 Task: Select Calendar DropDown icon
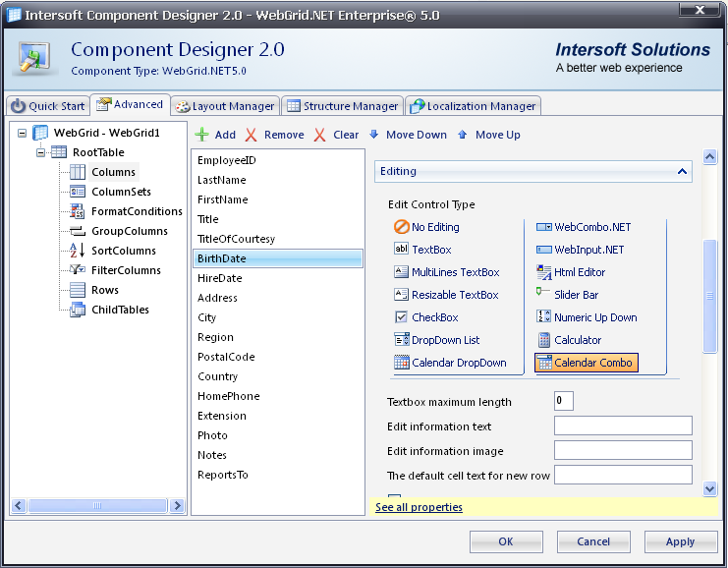[402, 363]
